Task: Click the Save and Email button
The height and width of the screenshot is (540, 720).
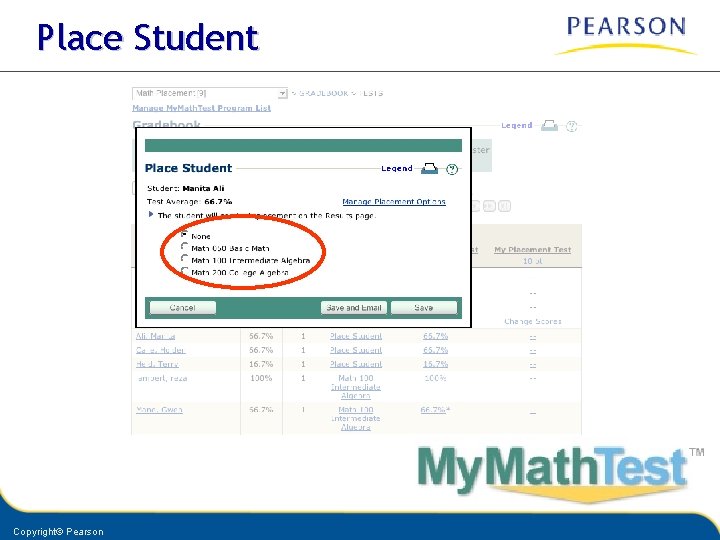Action: pyautogui.click(x=354, y=308)
